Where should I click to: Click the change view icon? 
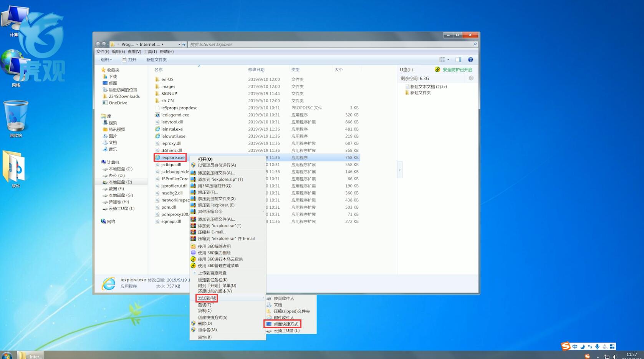[x=442, y=60]
